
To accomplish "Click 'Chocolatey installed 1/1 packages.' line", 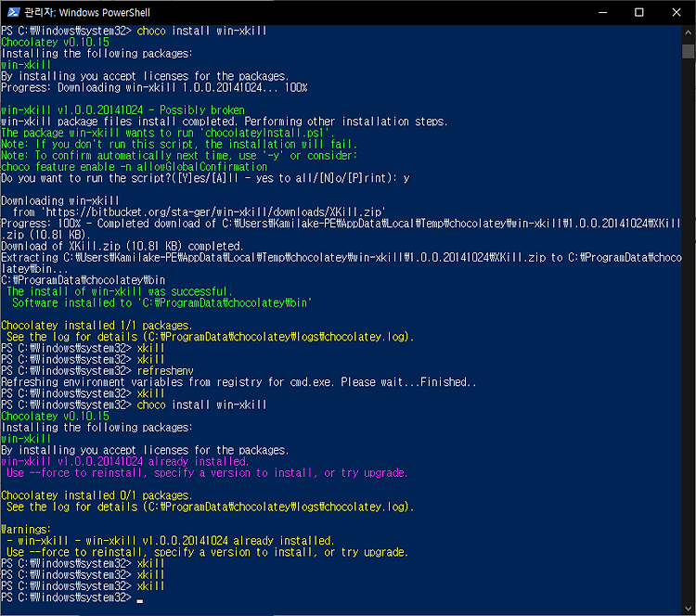I will point(97,326).
